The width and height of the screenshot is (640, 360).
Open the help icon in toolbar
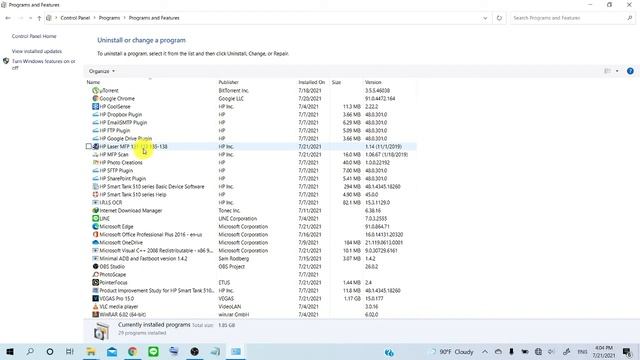click(x=630, y=71)
